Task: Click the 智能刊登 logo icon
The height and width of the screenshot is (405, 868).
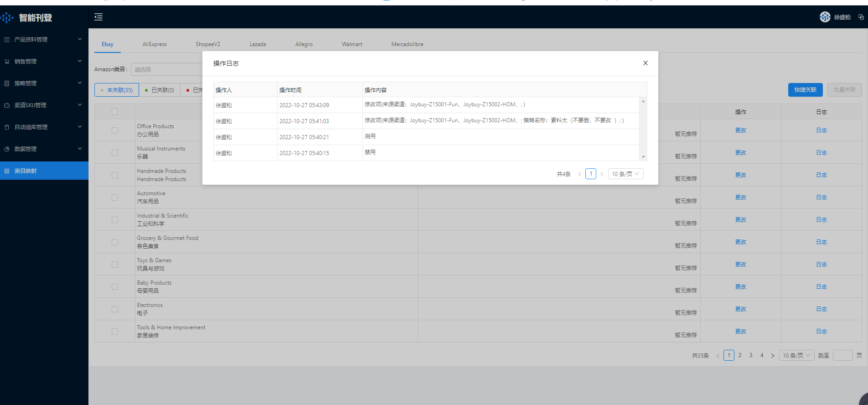Action: coord(7,18)
